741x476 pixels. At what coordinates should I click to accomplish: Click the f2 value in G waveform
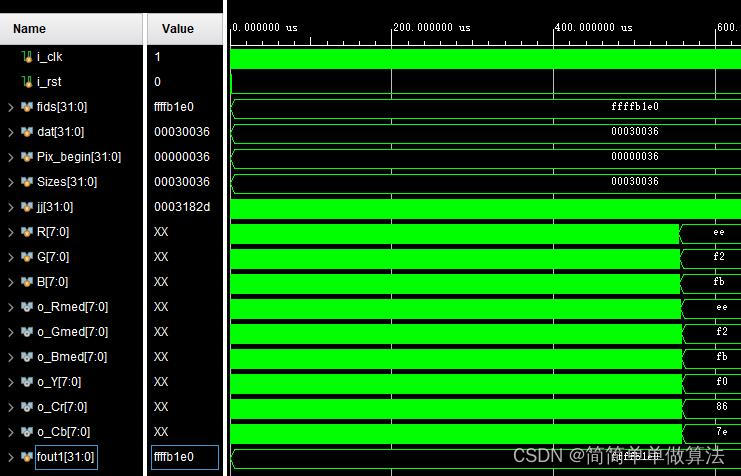pos(719,257)
